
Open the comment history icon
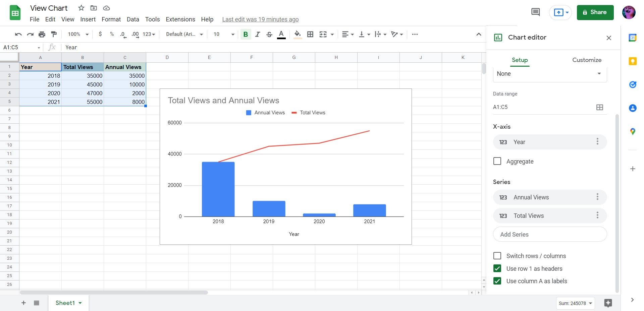coord(535,12)
